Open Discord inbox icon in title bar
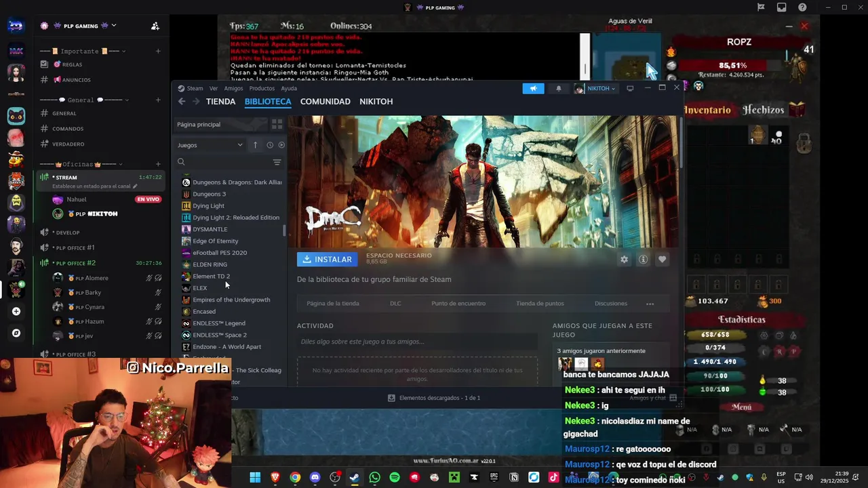Screen dimensions: 868x488 tap(782, 7)
